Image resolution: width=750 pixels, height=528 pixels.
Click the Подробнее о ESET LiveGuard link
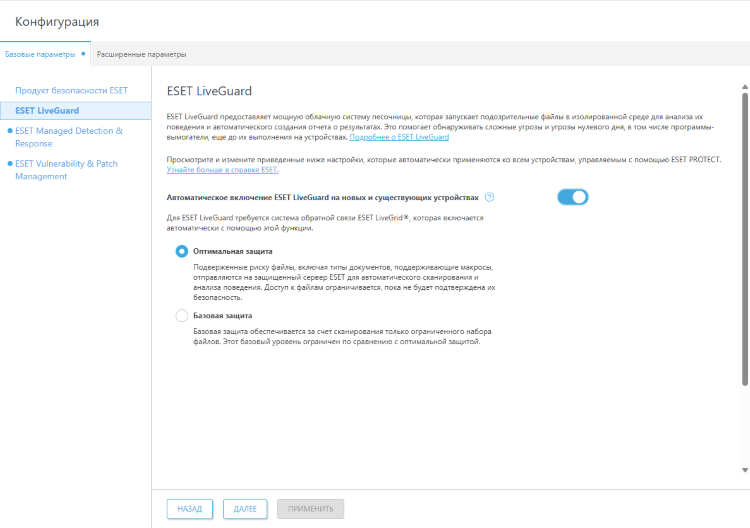tap(399, 137)
